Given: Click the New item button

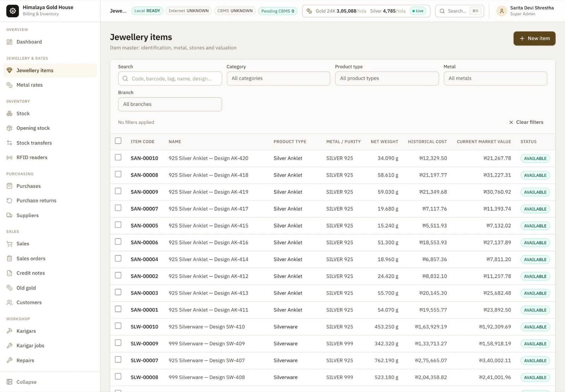Looking at the screenshot, I should coord(534,38).
